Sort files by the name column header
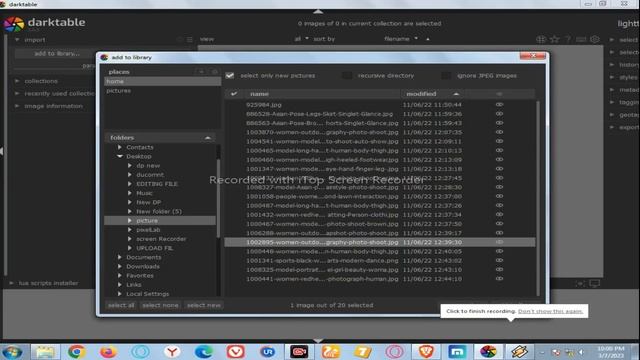 click(x=259, y=94)
